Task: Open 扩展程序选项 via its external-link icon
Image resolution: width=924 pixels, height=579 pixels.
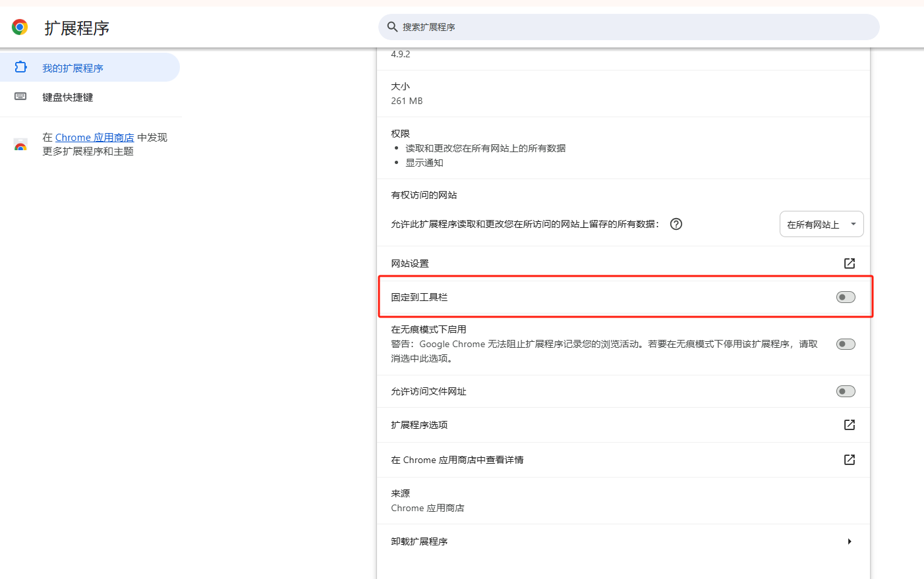Action: click(x=850, y=425)
